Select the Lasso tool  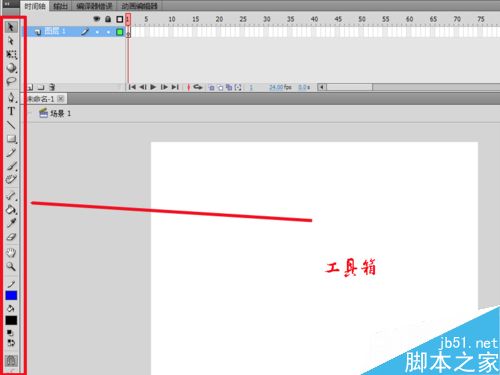tap(11, 81)
